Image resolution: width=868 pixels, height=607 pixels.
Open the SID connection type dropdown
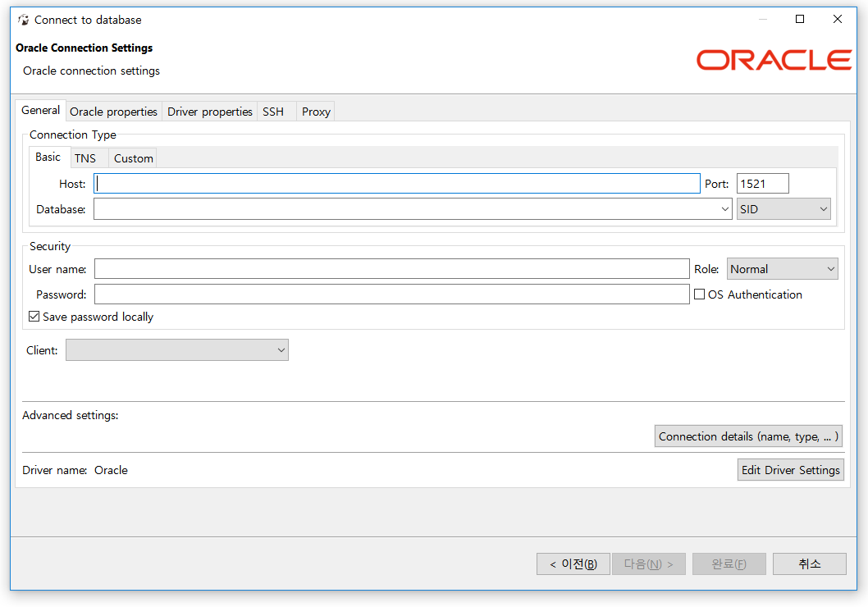coord(783,209)
